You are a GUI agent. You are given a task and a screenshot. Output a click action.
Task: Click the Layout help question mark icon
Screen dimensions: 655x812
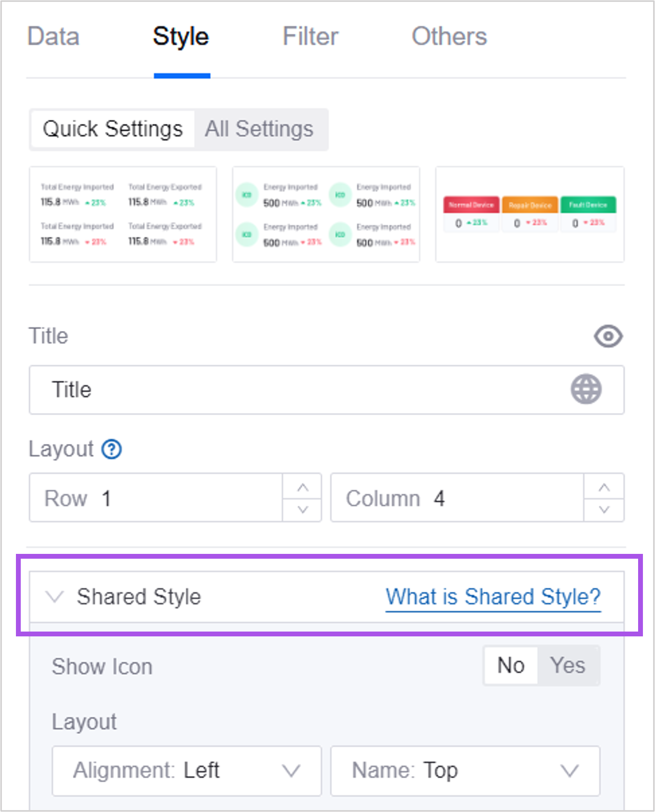tap(111, 449)
